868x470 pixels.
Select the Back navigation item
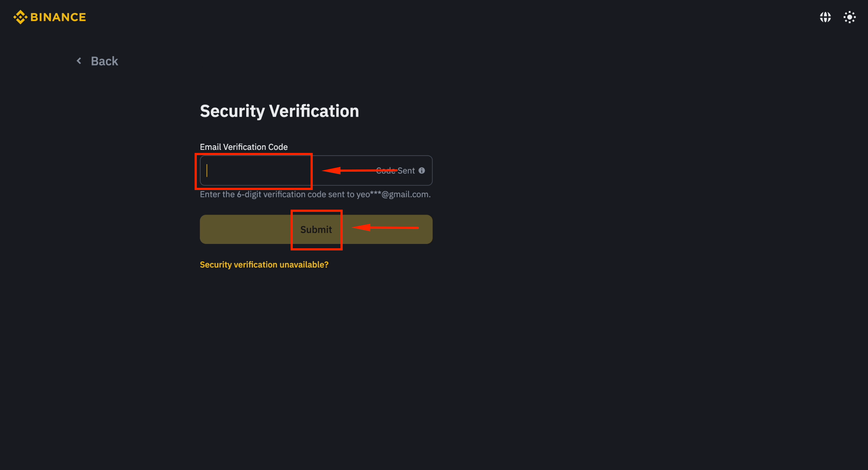[104, 60]
